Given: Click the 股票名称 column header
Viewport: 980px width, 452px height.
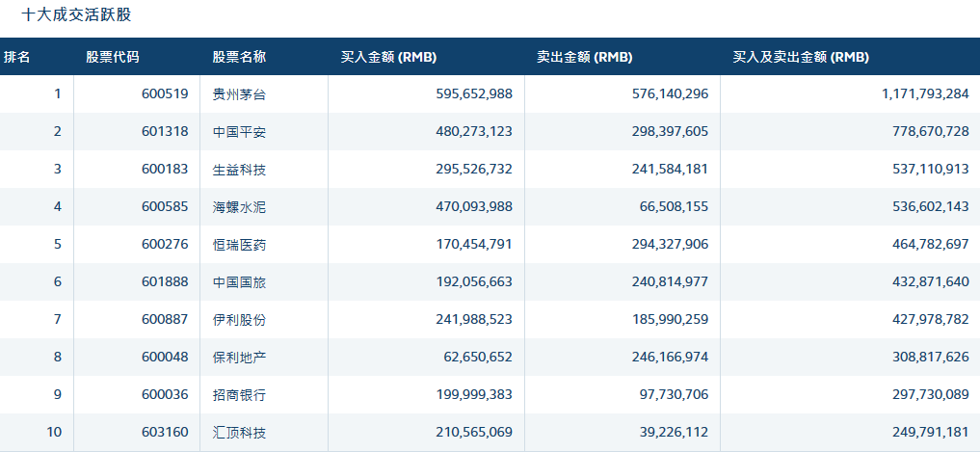Looking at the screenshot, I should coord(239,57).
